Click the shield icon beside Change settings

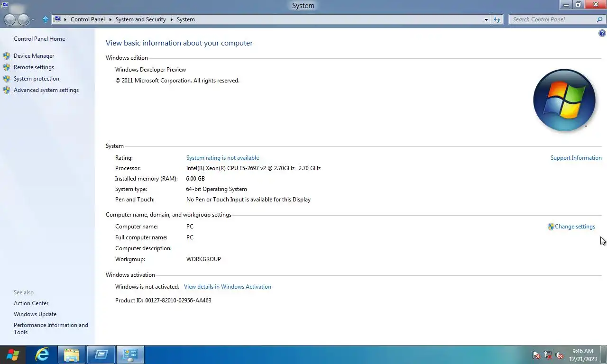click(551, 227)
